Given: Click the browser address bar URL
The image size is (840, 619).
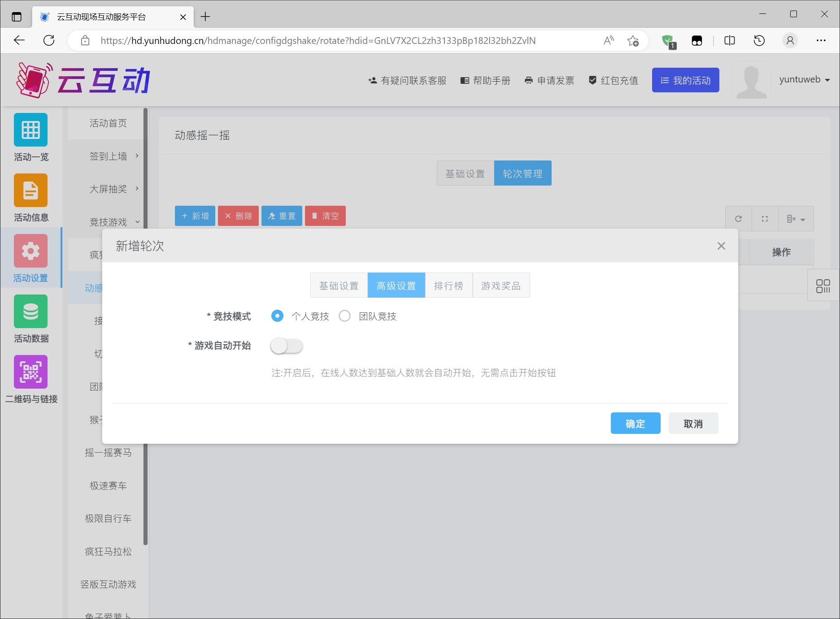Looking at the screenshot, I should coord(318,41).
